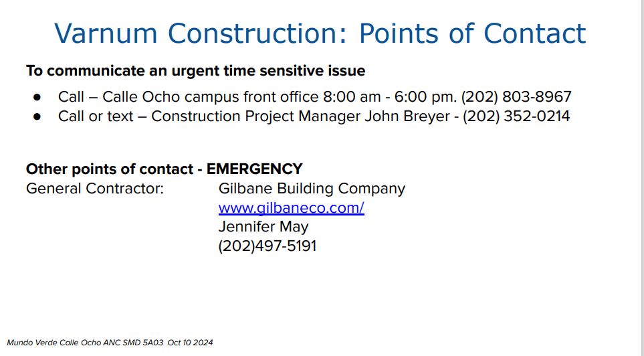
Task: Click the slide title 'Varnum Construction: Points of Contact'
Action: (x=320, y=33)
